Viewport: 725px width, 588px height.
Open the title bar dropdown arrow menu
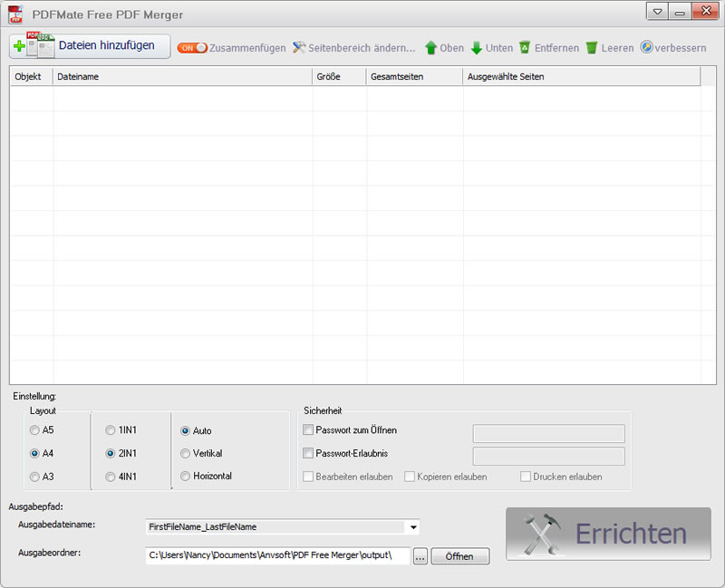click(657, 12)
